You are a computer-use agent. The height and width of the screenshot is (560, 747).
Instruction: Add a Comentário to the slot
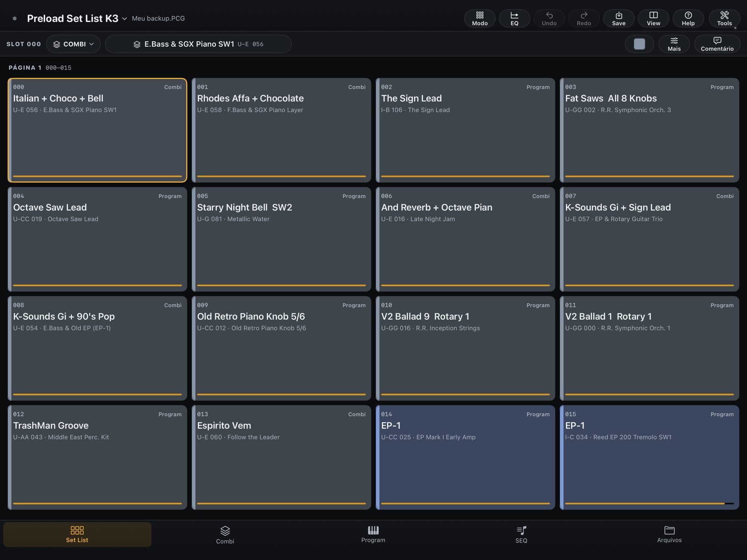click(717, 44)
